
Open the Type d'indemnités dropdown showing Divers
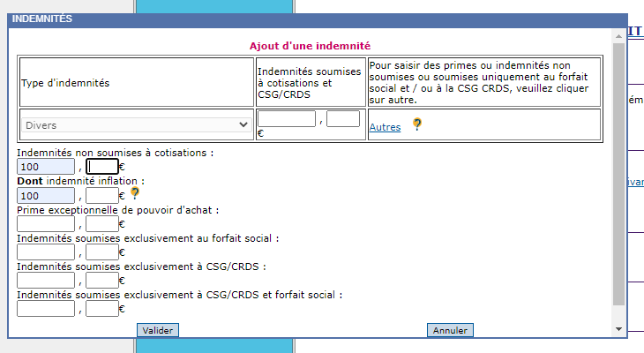[x=136, y=126]
